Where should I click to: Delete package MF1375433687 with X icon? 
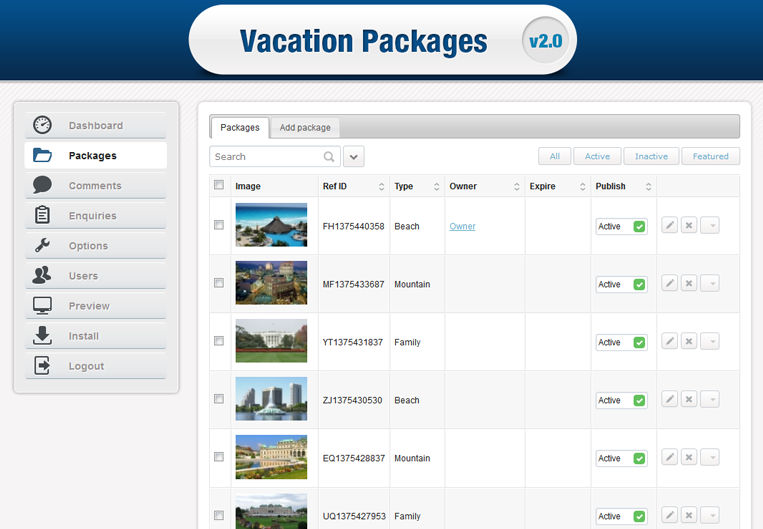click(x=689, y=283)
